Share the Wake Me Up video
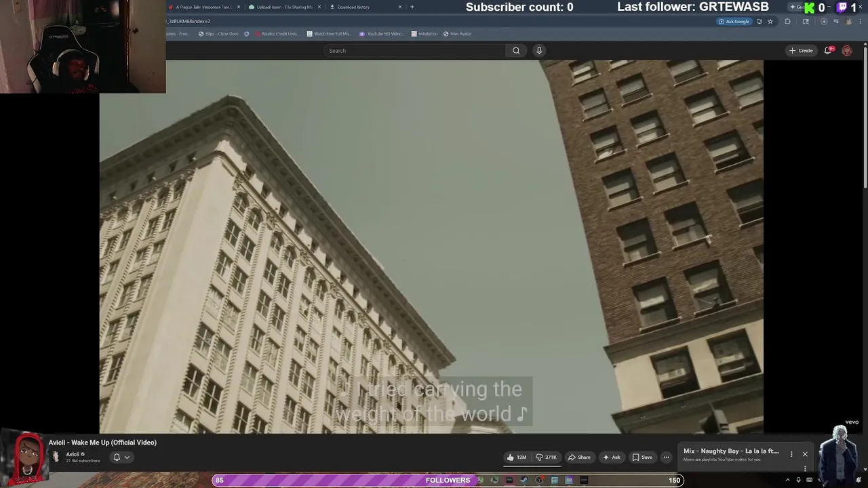868x488 pixels. (579, 457)
